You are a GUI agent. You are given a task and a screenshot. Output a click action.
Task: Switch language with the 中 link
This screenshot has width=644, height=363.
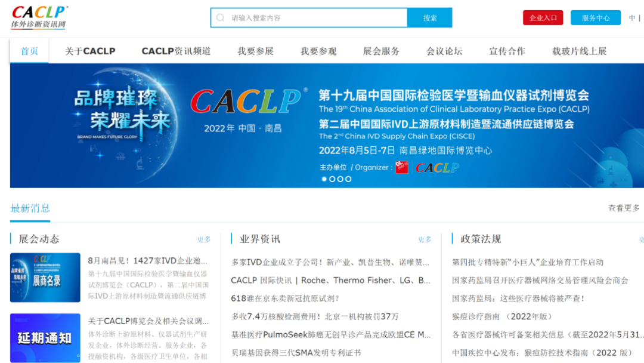pos(631,18)
